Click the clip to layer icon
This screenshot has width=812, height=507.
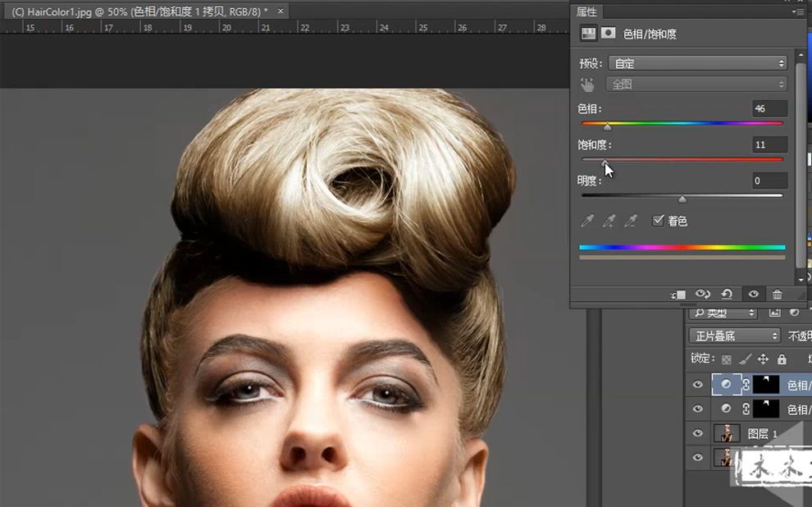(677, 295)
